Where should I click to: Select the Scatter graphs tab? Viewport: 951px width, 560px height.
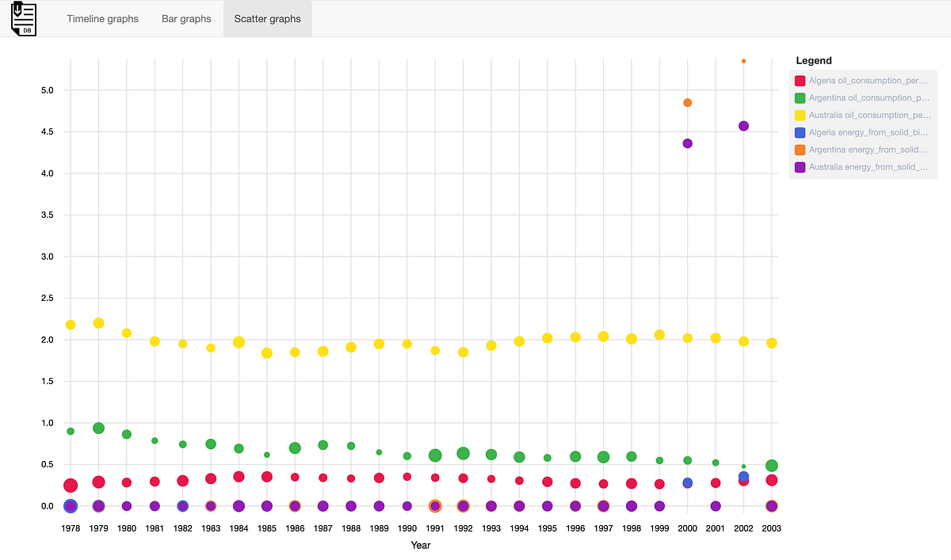(267, 18)
